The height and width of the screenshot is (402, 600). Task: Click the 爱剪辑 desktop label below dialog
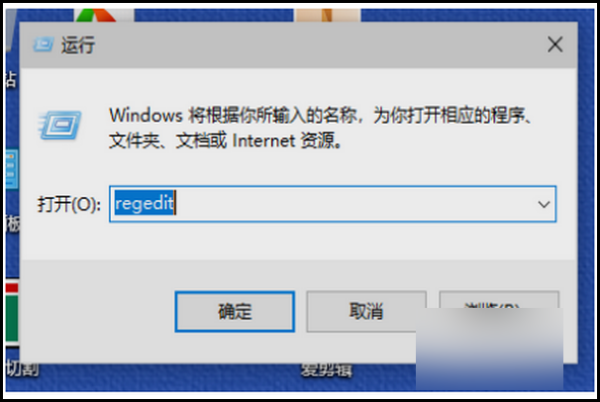tap(326, 370)
